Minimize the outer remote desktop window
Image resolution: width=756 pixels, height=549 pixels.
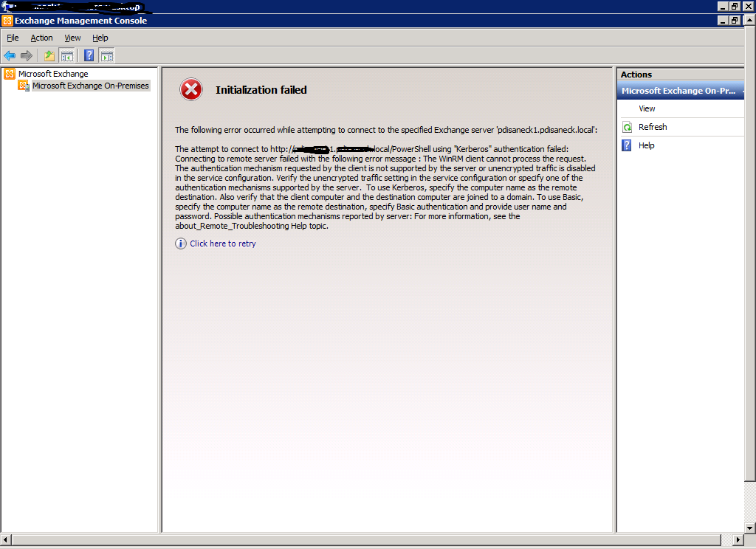723,6
